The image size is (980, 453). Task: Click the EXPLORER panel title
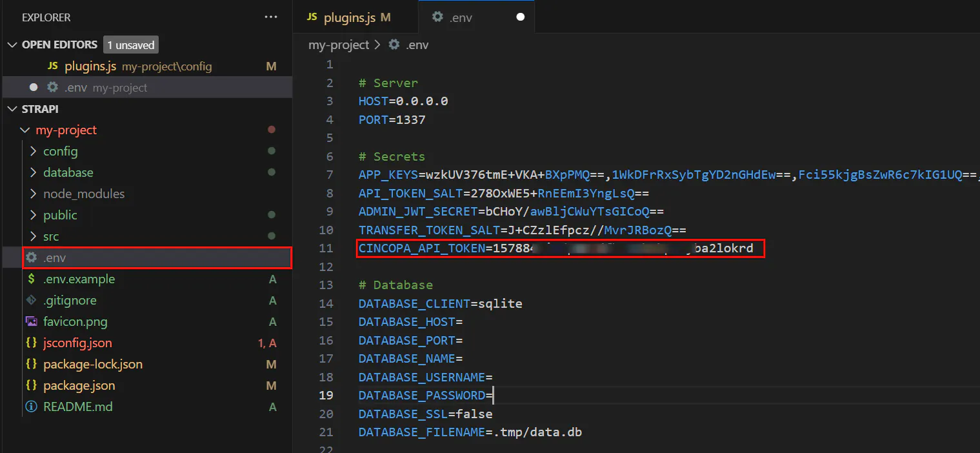click(x=46, y=17)
